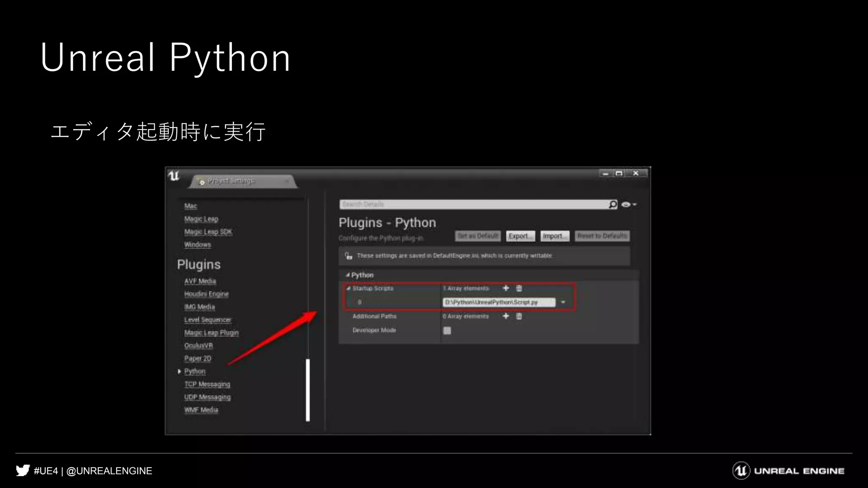This screenshot has width=868, height=488.
Task: Open IMG Media plugin settings
Action: pyautogui.click(x=200, y=307)
